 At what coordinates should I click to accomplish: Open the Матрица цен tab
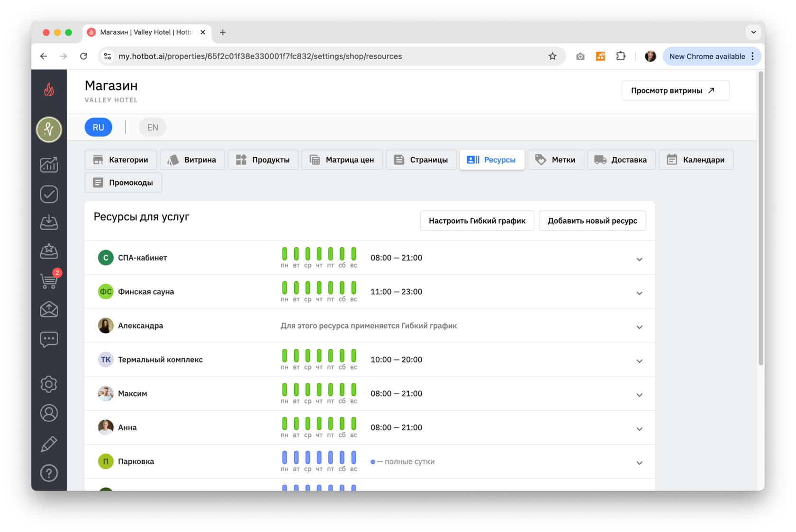[342, 160]
